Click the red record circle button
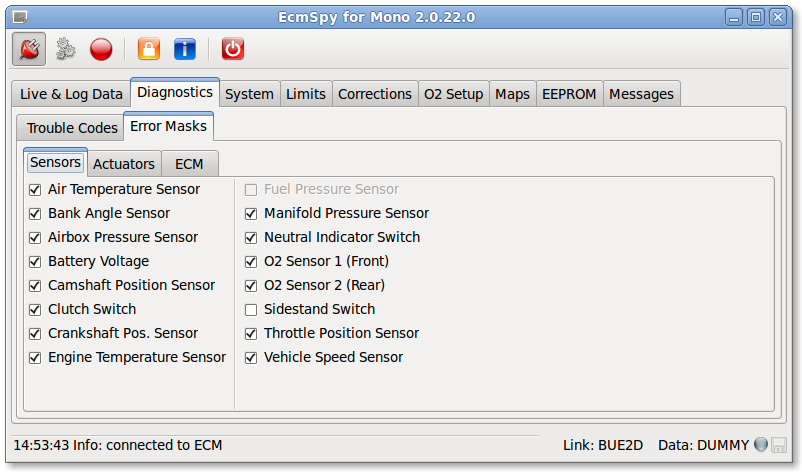This screenshot has height=472, width=802. [x=101, y=50]
